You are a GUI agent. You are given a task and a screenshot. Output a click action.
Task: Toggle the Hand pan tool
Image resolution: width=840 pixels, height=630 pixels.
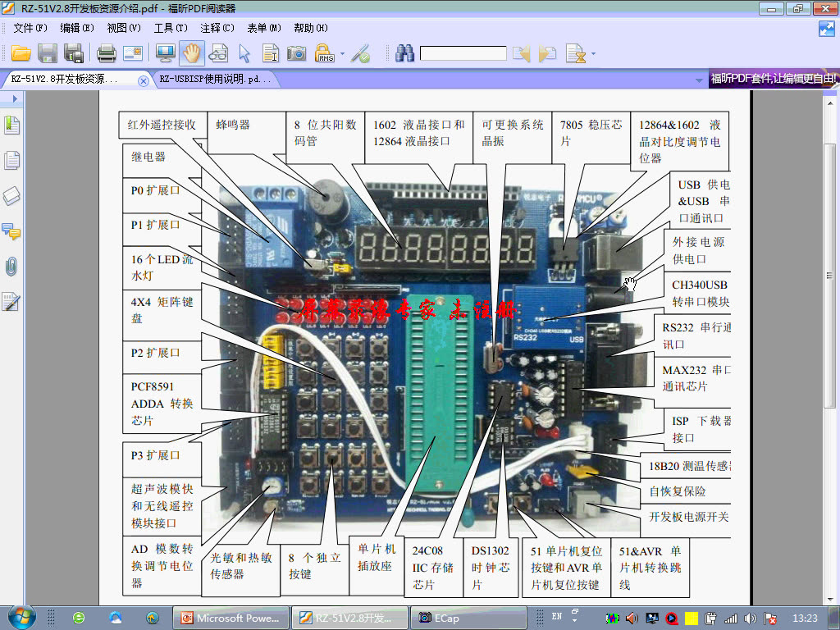(x=189, y=52)
